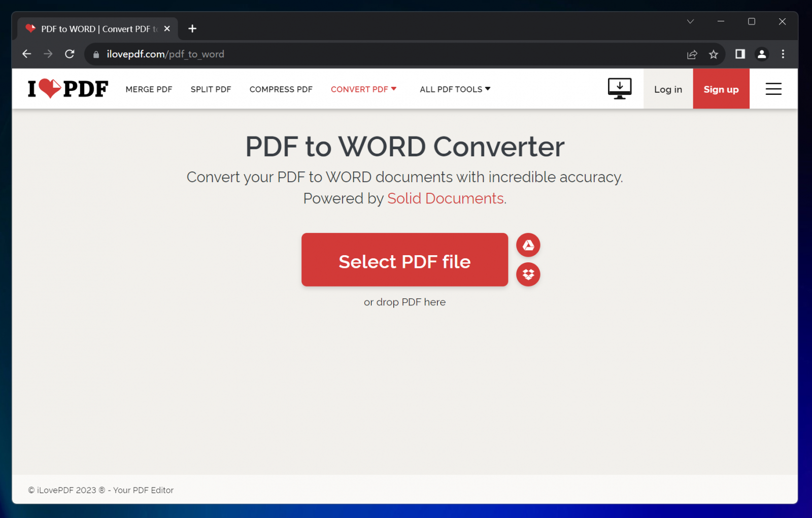Viewport: 812px width, 518px height.
Task: Open SPLIT PDF tool
Action: 211,89
